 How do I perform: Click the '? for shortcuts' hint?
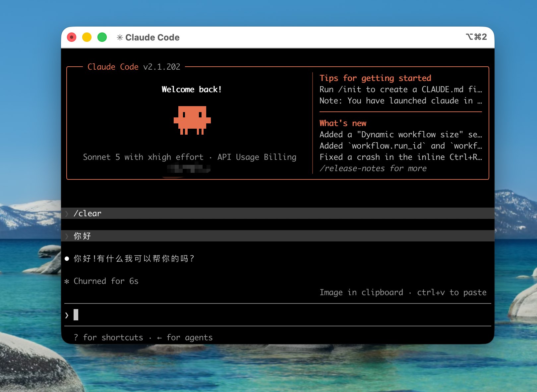[108, 338]
